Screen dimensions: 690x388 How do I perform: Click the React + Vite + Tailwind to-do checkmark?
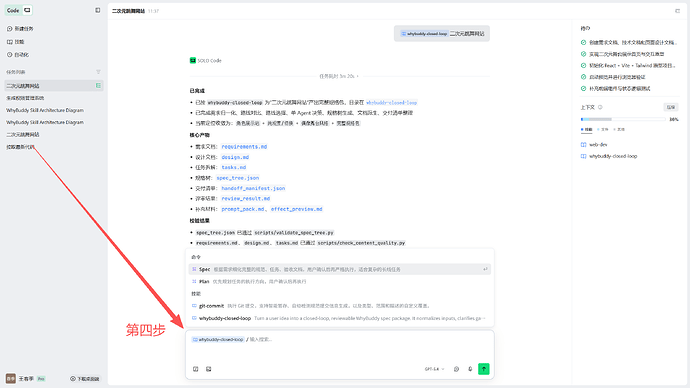coord(584,66)
